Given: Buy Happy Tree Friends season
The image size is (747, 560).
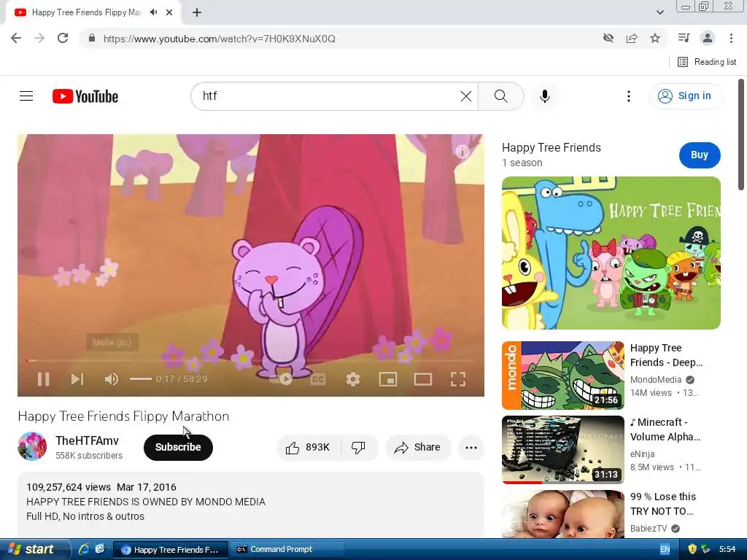Looking at the screenshot, I should tap(700, 155).
